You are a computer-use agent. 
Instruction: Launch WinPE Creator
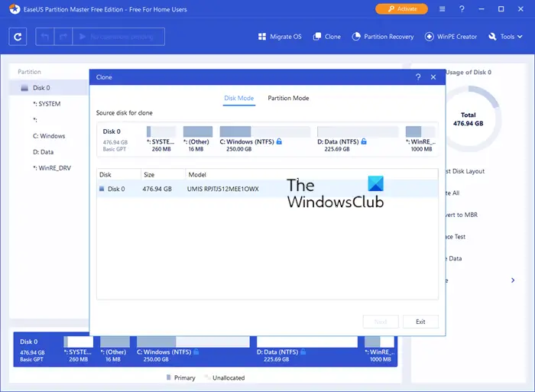coord(451,37)
